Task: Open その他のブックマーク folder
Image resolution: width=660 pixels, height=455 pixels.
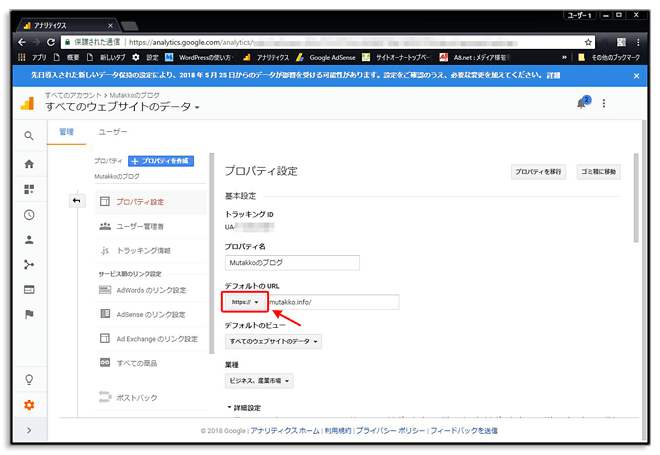Action: coord(609,57)
